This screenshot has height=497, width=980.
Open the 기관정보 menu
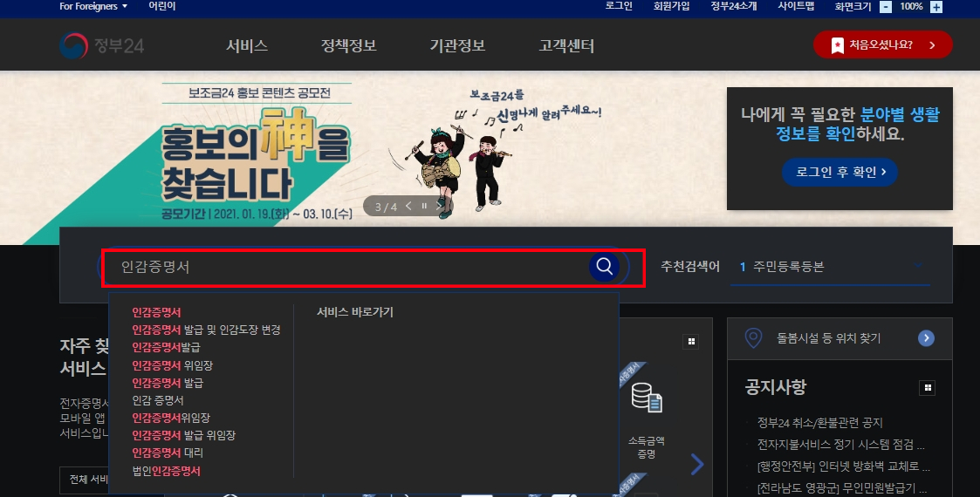tap(457, 45)
